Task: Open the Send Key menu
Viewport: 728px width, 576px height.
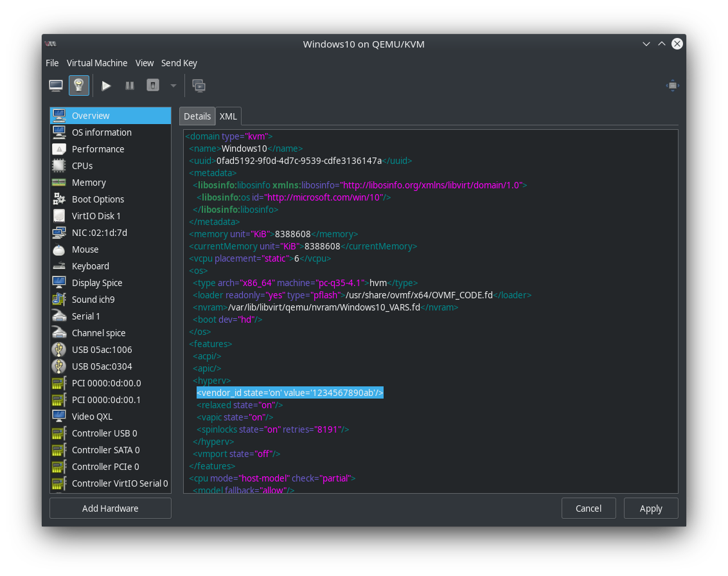Action: tap(179, 63)
